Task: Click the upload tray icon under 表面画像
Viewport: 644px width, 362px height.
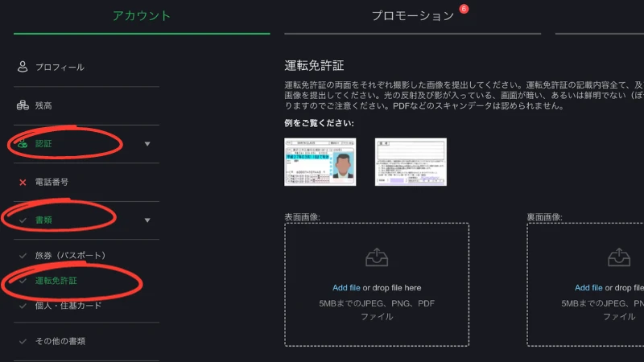Action: click(x=377, y=257)
